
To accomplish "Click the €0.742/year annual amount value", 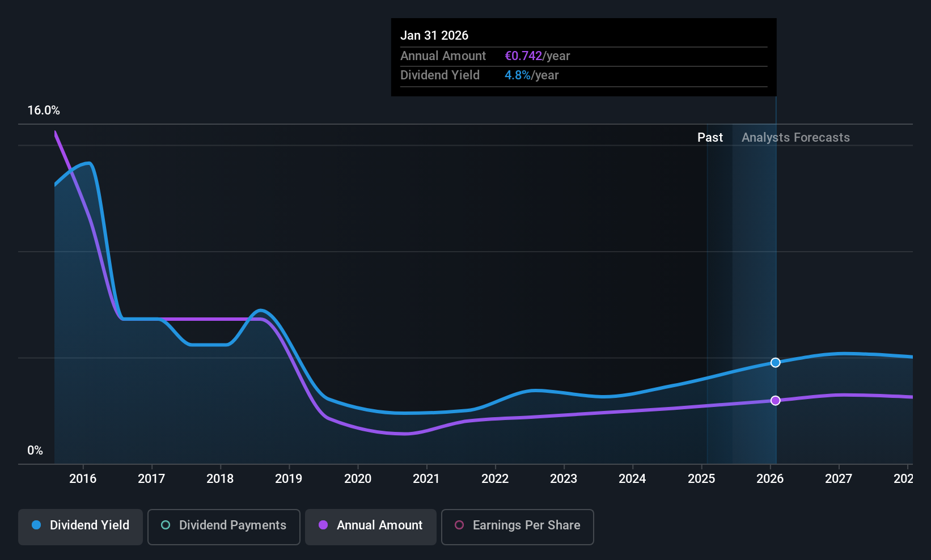I will (537, 56).
